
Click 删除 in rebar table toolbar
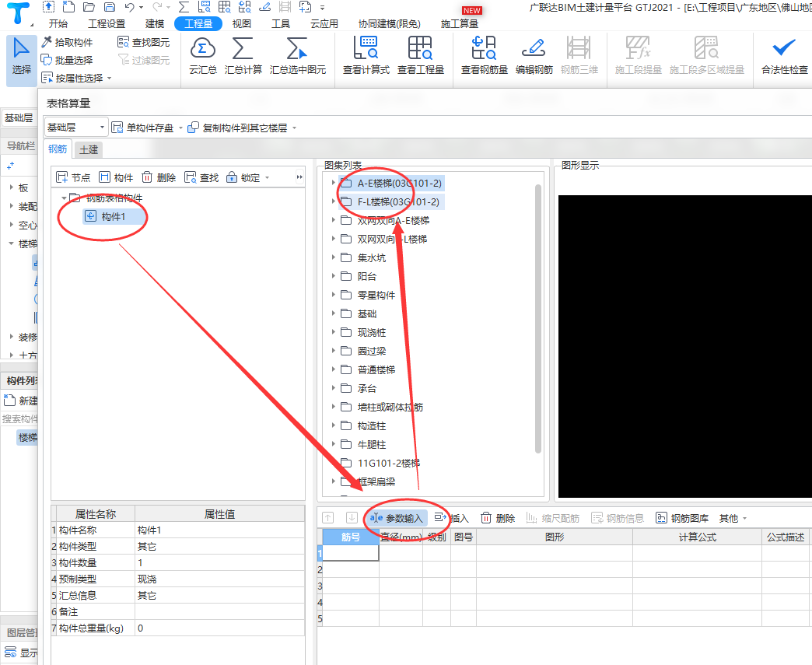pos(499,518)
